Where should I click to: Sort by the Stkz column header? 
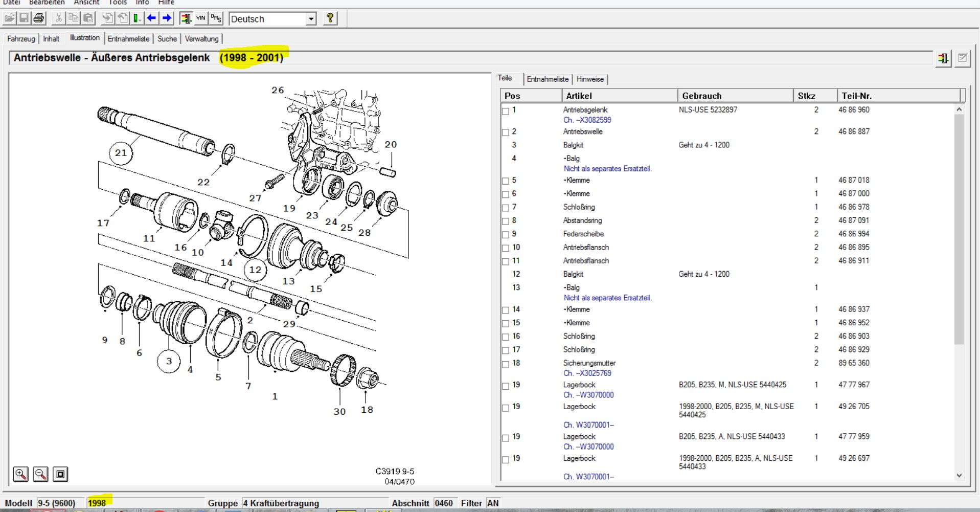[x=815, y=96]
